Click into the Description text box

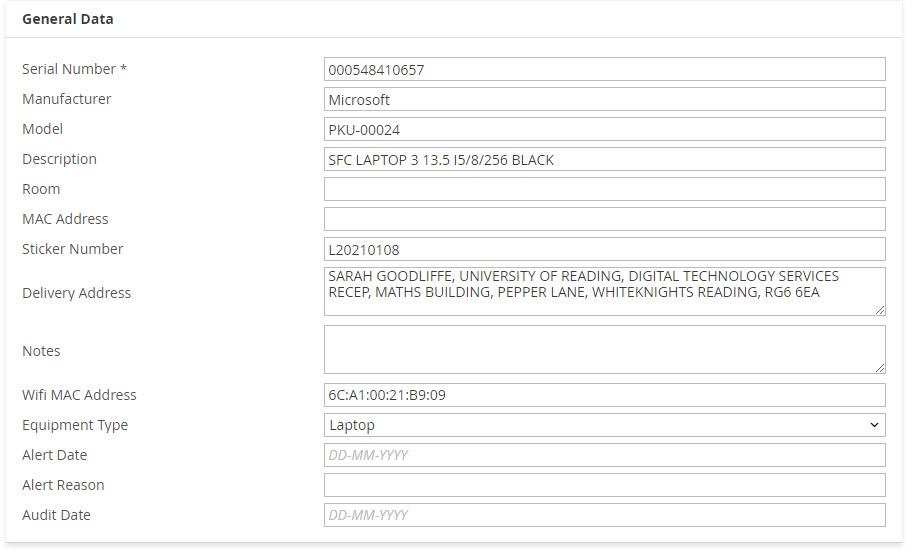click(604, 159)
